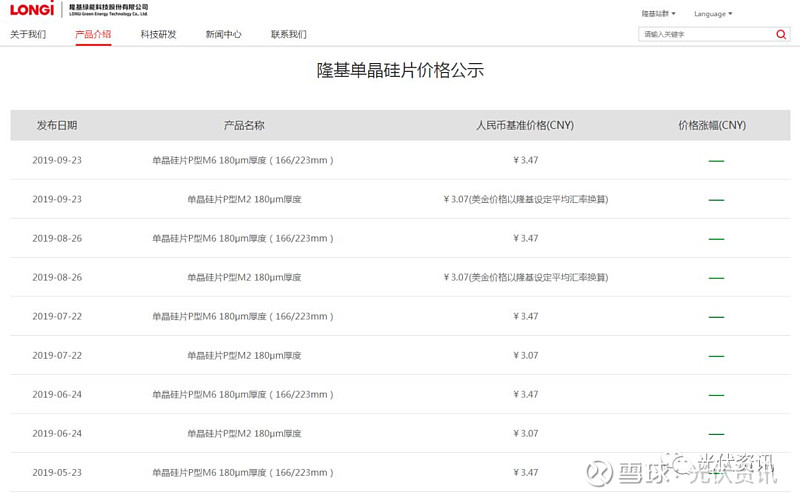Select the M6 product name dated 2019-05-23
The height and width of the screenshot is (498, 800).
pos(243,472)
